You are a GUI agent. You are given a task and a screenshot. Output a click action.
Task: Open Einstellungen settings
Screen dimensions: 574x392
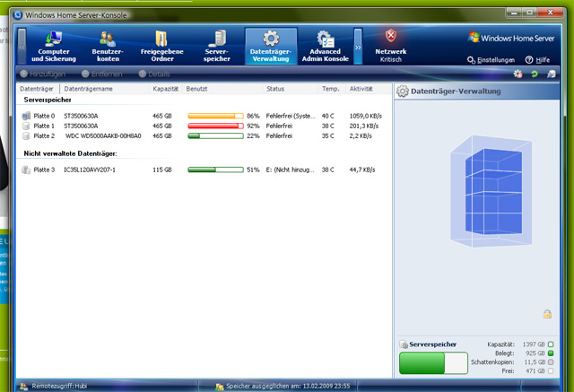click(491, 60)
